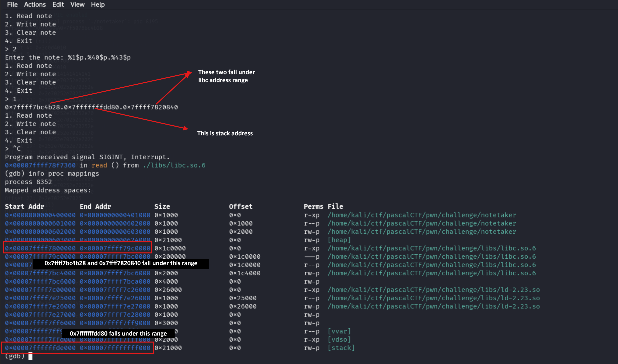Open the Actions menu
Screen dimensions: 618x364
click(x=35, y=4)
